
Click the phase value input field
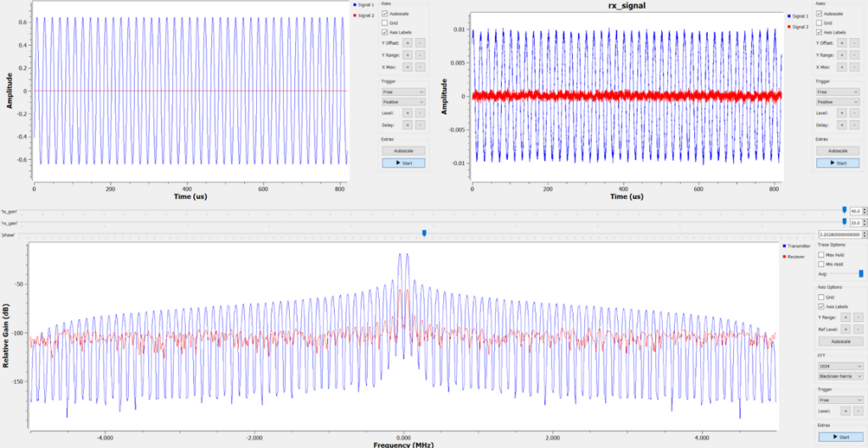tap(839, 235)
